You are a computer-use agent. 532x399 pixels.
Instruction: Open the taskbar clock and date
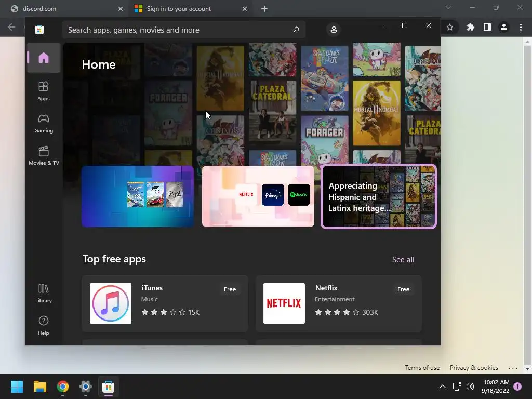[495, 387]
